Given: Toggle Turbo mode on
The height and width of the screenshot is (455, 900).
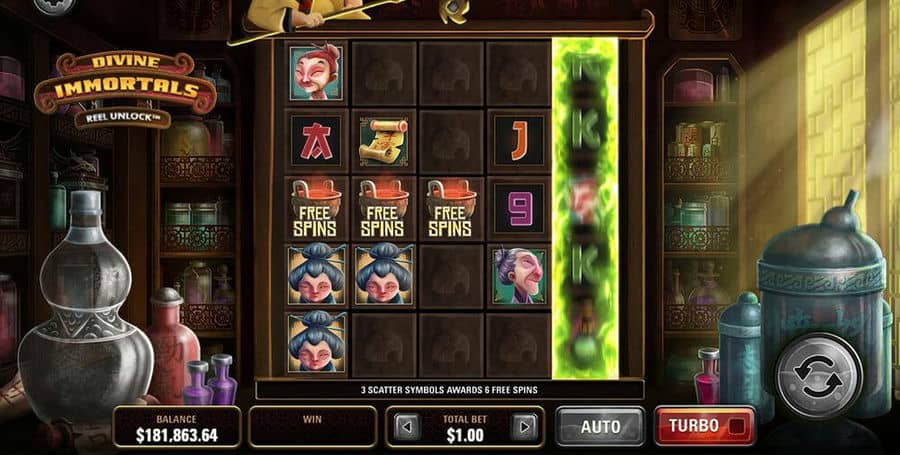Looking at the screenshot, I should [705, 426].
